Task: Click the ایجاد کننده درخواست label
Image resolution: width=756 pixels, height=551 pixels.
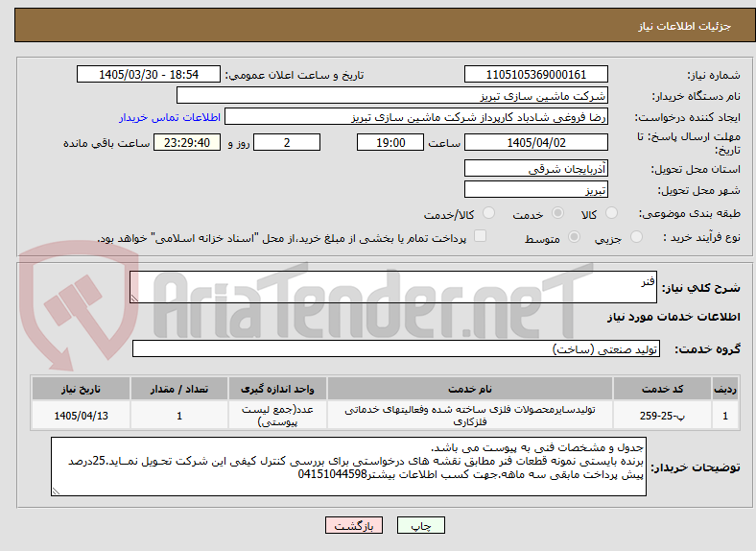Action: point(688,118)
